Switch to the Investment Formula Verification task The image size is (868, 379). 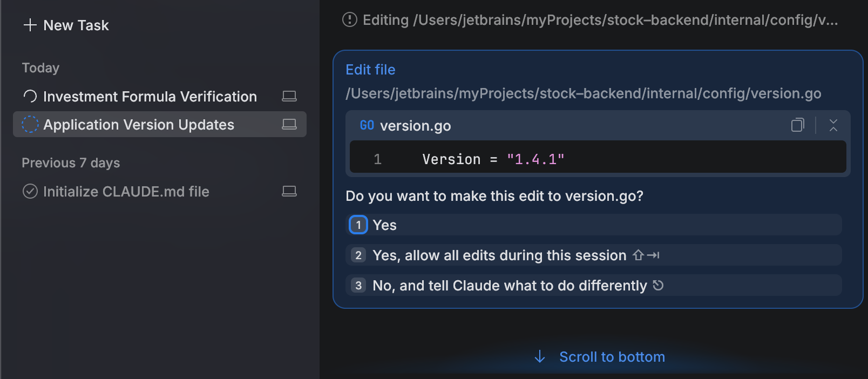pyautogui.click(x=150, y=96)
